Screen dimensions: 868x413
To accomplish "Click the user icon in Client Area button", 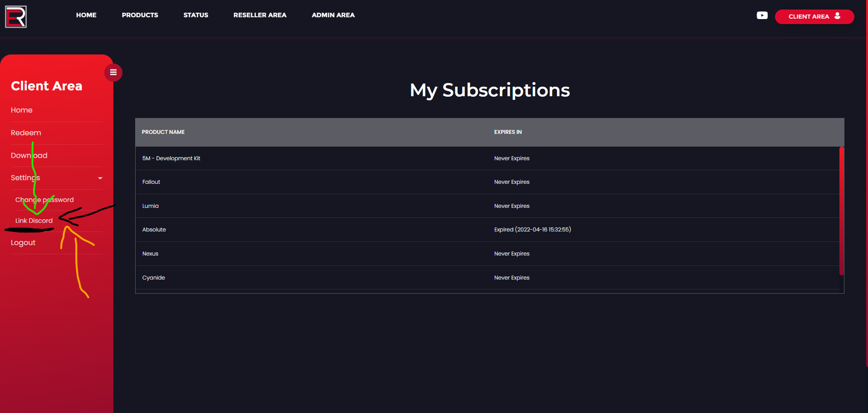I will point(837,16).
